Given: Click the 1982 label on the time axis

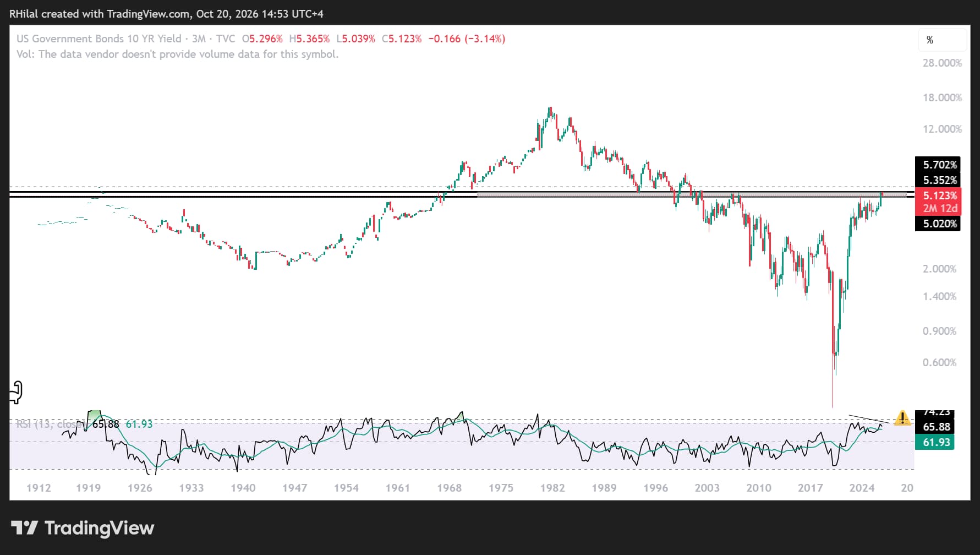Looking at the screenshot, I should pyautogui.click(x=552, y=488).
